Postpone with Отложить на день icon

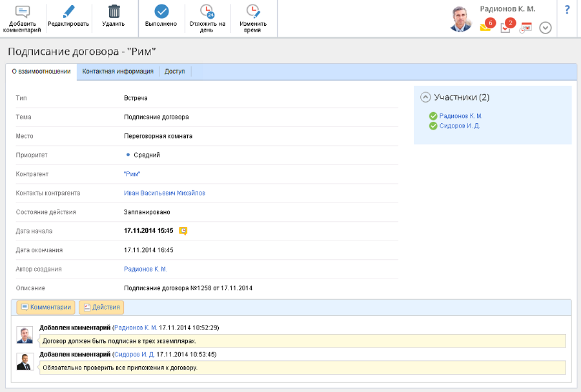[207, 12]
